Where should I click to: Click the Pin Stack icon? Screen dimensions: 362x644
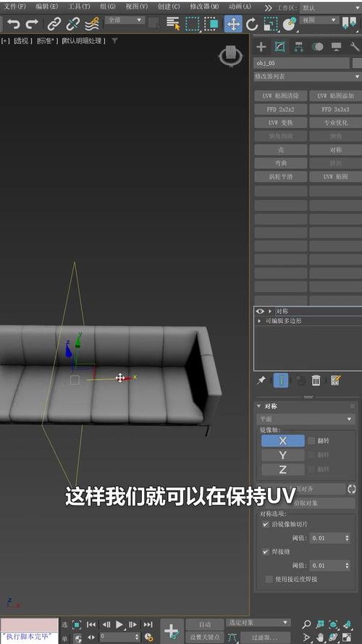pos(261,380)
